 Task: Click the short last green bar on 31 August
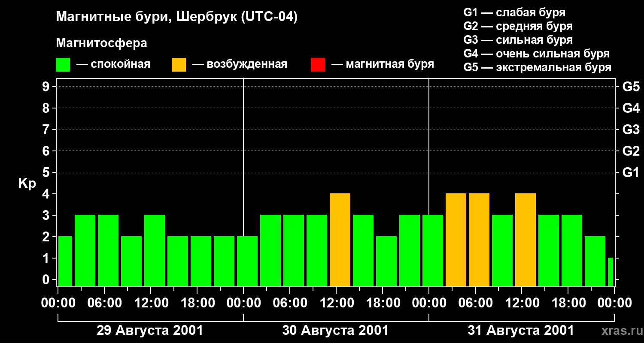[611, 272]
